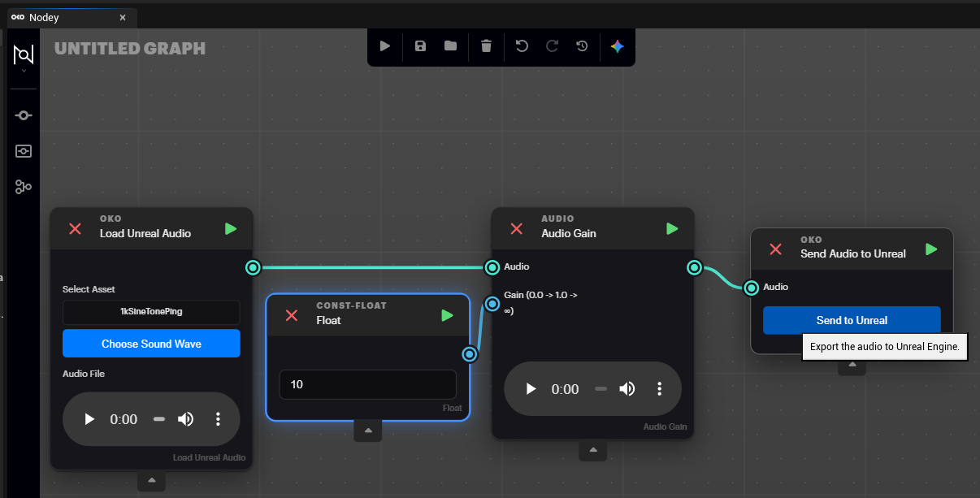Play the audio in Load Unreal Audio node

click(x=90, y=419)
